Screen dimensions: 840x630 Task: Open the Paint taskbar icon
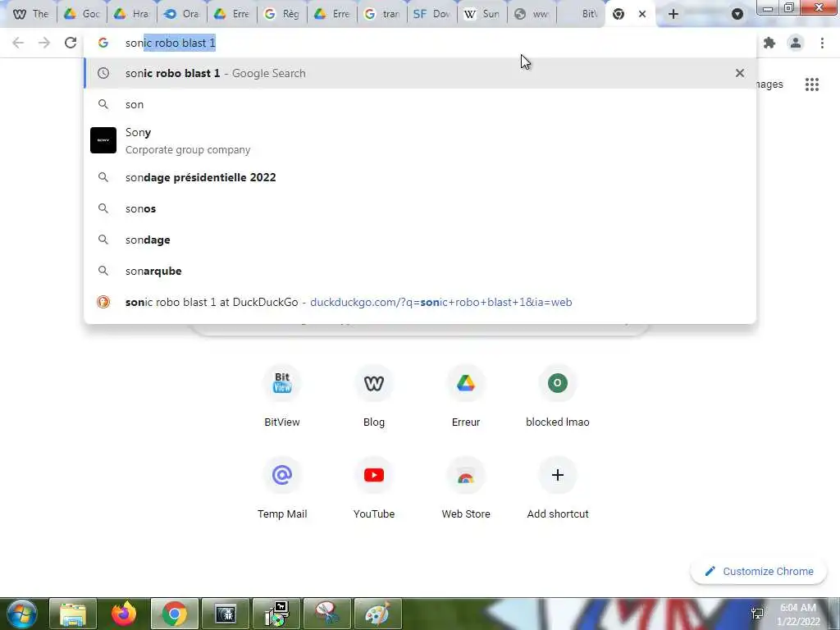(x=377, y=614)
